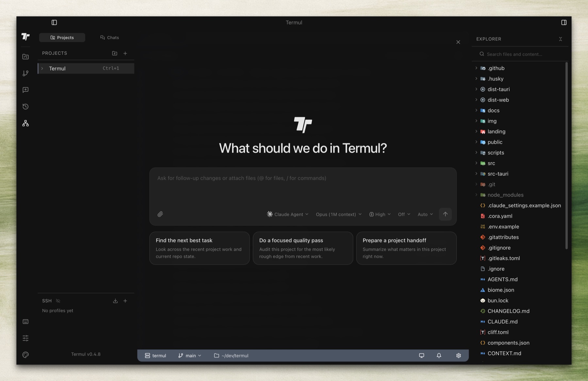Collapse the Explorer panel with its chevron icon
The height and width of the screenshot is (381, 588).
pos(561,39)
